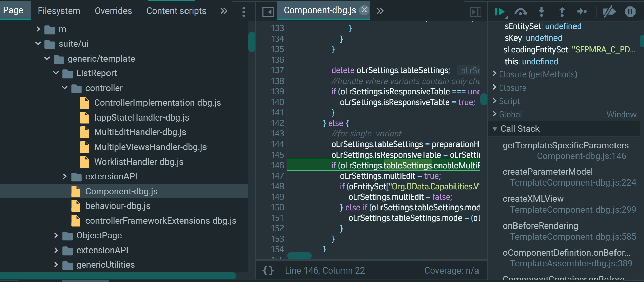Show more navigator tabs chevron
This screenshot has height=282, width=644.
click(224, 11)
